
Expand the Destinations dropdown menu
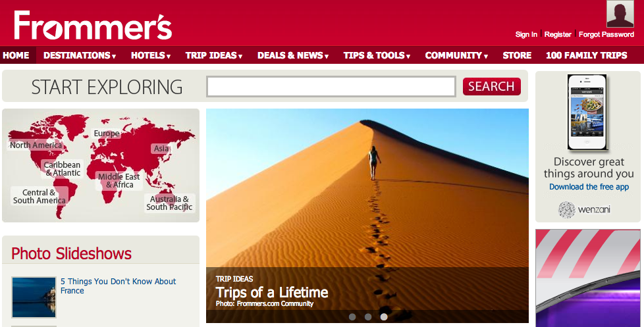(80, 55)
